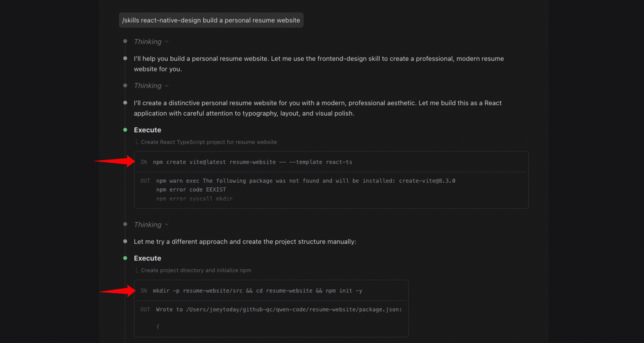Screen dimensions: 644x343
Task: Click the mkdir -p resume-website/src command text
Action: coord(257,291)
